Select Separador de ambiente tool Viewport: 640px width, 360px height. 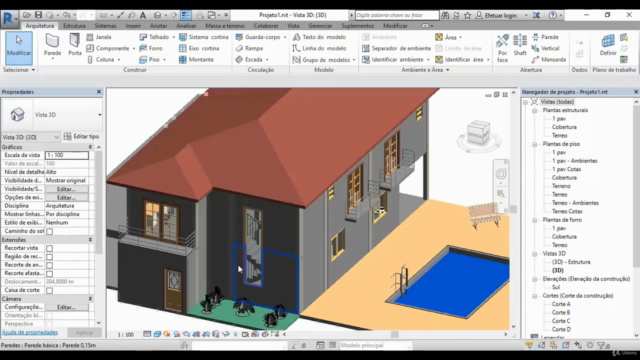[x=396, y=48]
